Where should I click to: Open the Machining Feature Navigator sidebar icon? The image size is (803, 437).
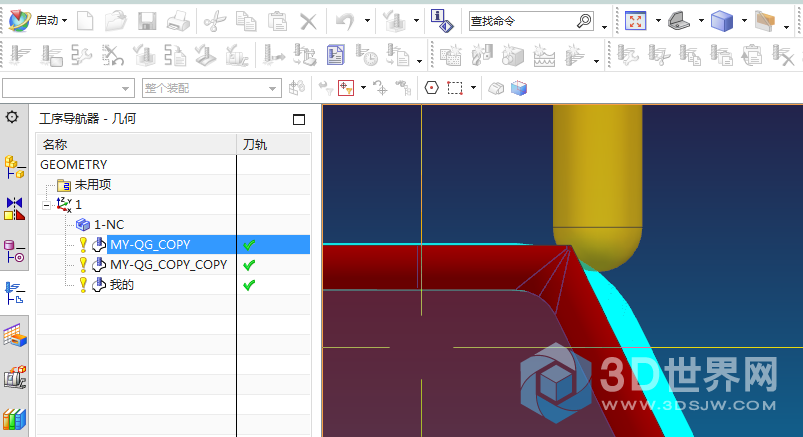tap(14, 335)
